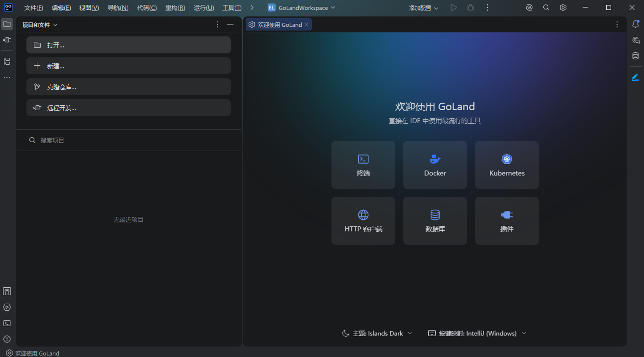Image resolution: width=644 pixels, height=357 pixels.
Task: Open the Kubernetes tile
Action: (507, 165)
